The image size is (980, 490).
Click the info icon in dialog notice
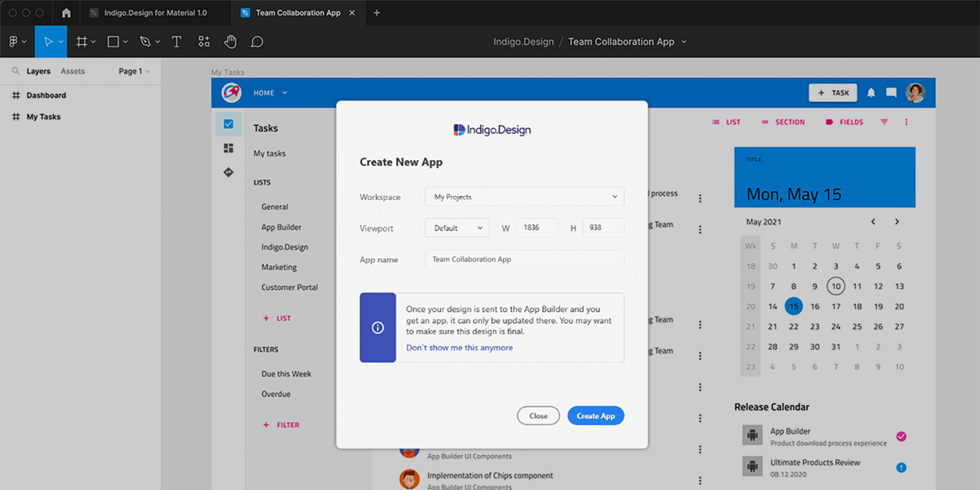[x=378, y=327]
